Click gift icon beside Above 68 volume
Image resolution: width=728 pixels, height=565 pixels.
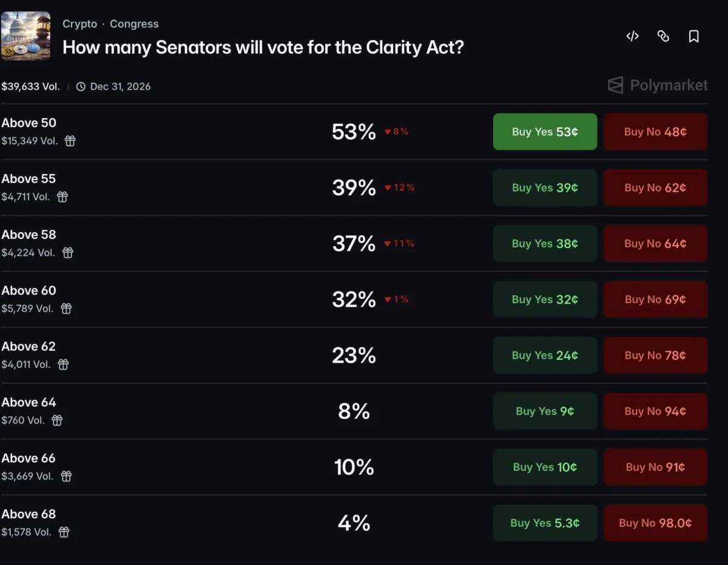coord(64,532)
